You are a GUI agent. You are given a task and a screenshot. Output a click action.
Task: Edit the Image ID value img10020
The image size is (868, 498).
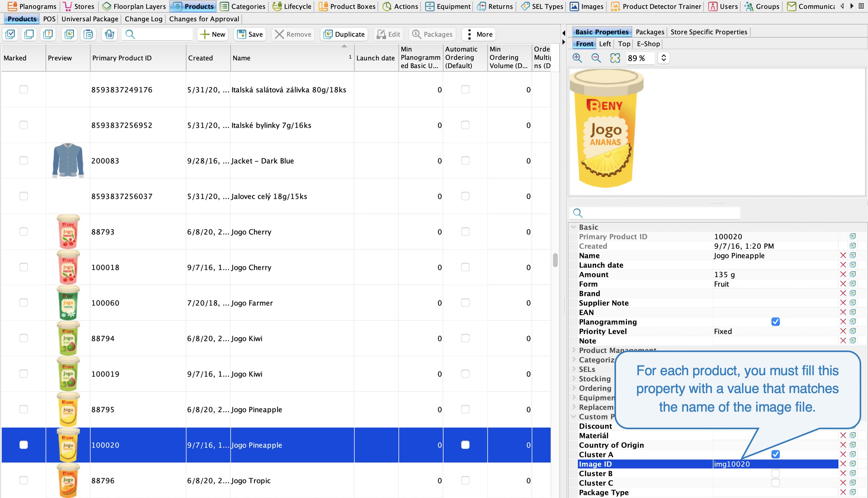pyautogui.click(x=775, y=464)
